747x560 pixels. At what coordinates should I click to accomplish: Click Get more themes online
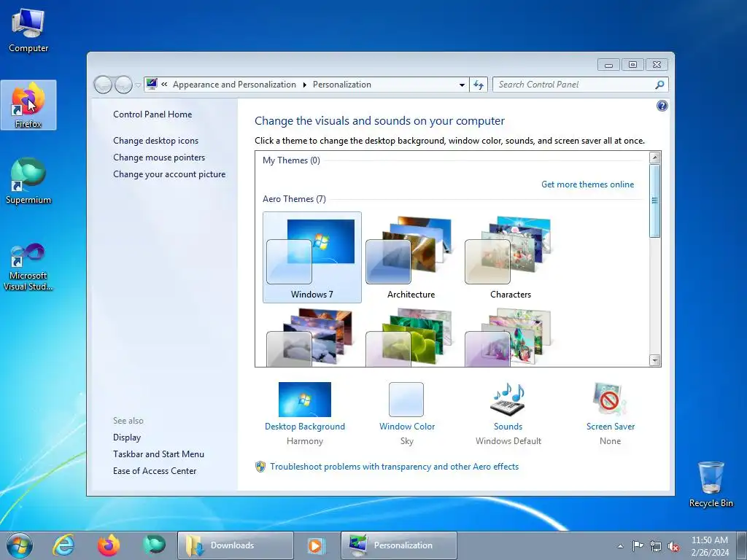point(587,184)
